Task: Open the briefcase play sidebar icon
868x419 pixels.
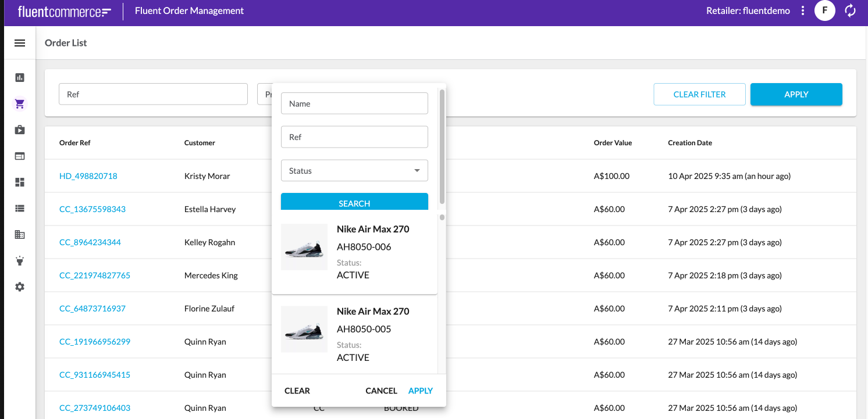Action: (20, 130)
